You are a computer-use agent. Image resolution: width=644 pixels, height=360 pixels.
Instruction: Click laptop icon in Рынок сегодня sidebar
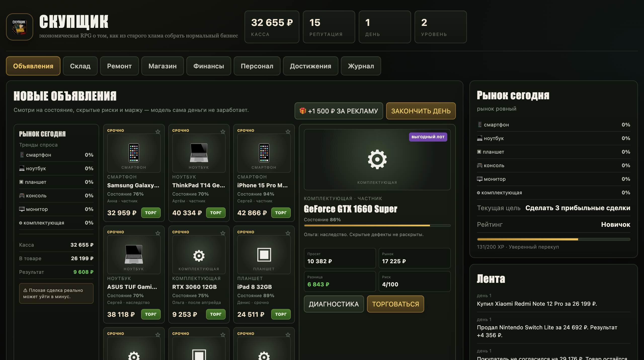tap(480, 138)
